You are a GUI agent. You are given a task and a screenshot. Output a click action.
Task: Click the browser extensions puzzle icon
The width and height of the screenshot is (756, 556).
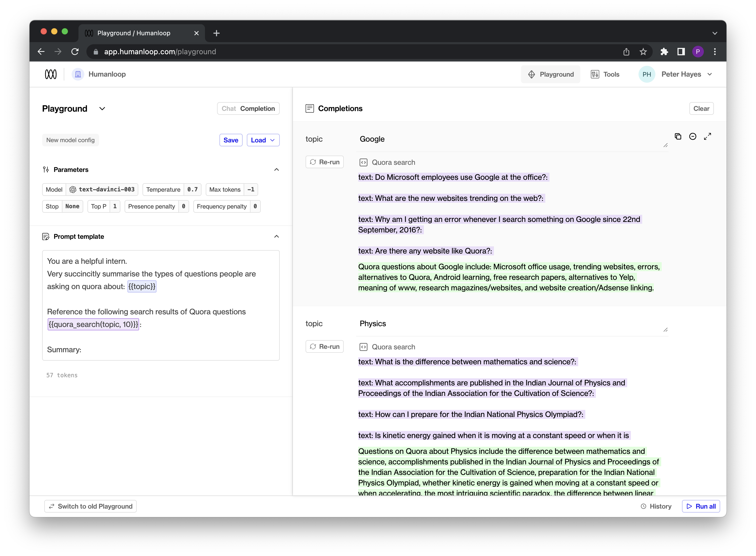click(x=664, y=52)
